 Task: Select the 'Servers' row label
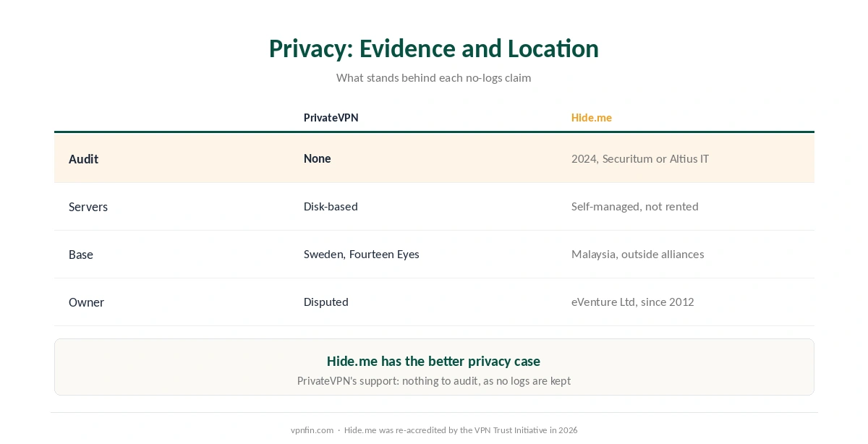[88, 207]
